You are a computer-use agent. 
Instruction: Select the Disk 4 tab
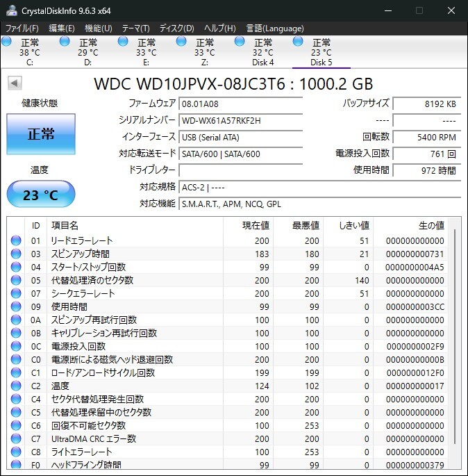(262, 52)
